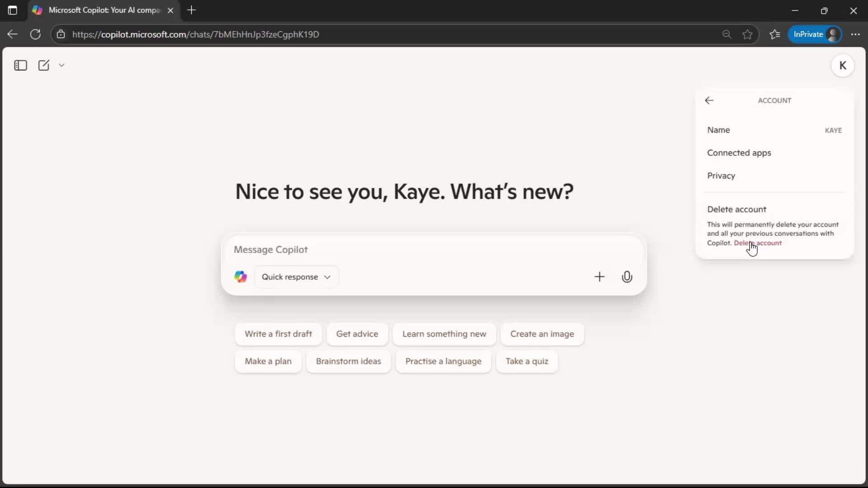Image resolution: width=868 pixels, height=488 pixels.
Task: Toggle the Copilot sidebar panel
Action: [x=20, y=66]
